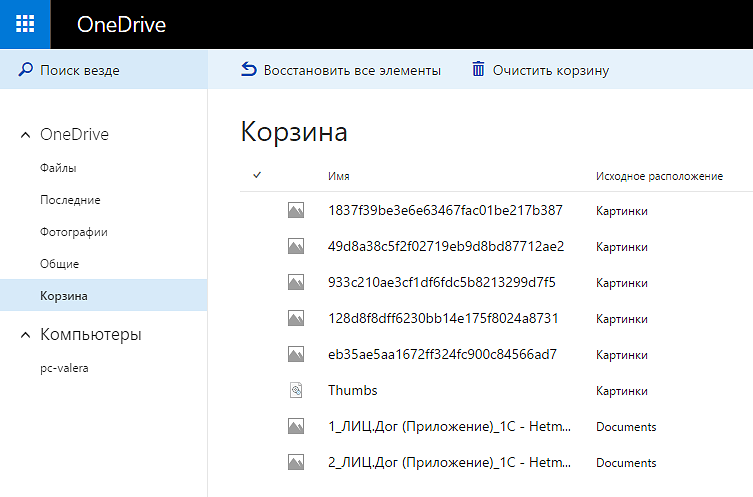The image size is (753, 497).
Task: Open Файлы in the sidebar
Action: click(58, 168)
